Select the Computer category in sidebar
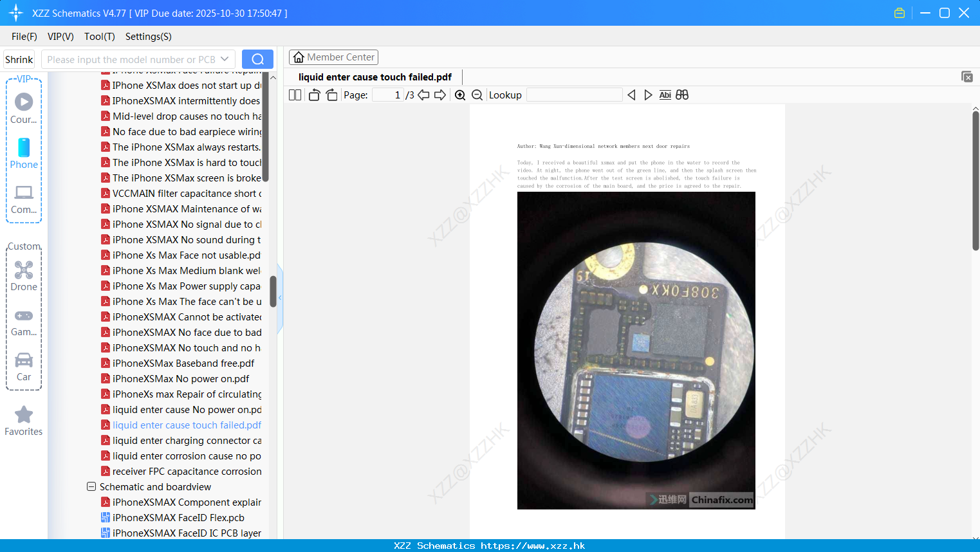980x552 pixels. 24,199
